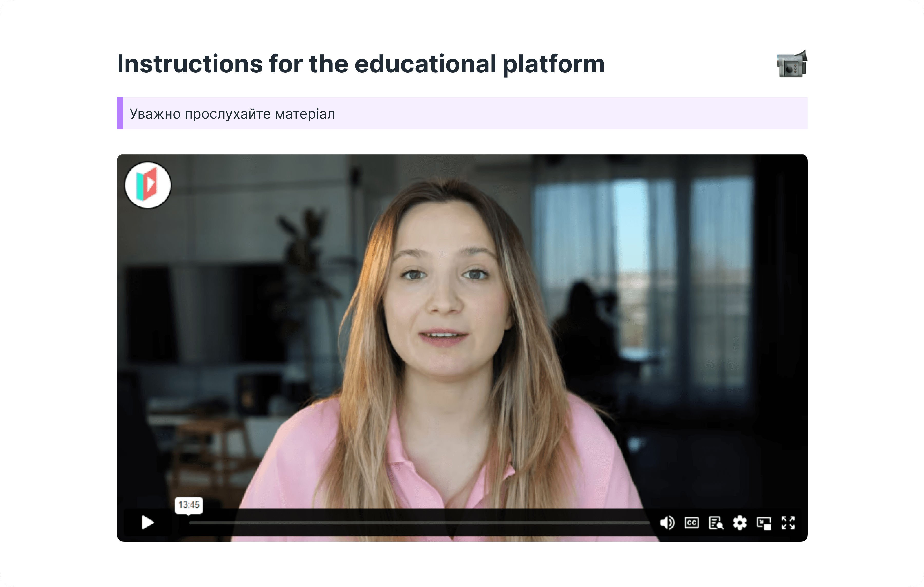Toggle closed captions with the CC icon
This screenshot has width=924, height=587.
tap(691, 523)
